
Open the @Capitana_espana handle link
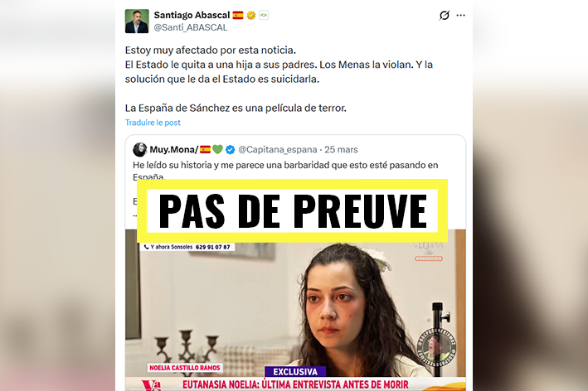point(278,150)
